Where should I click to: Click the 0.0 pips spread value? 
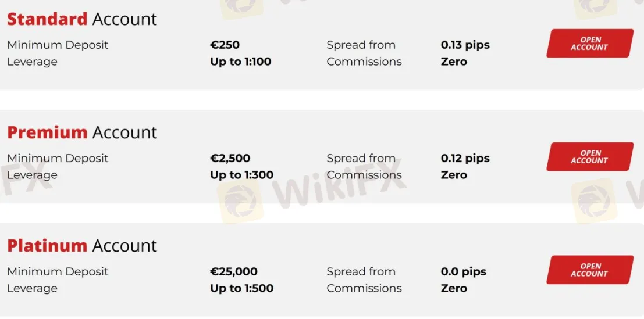(464, 271)
